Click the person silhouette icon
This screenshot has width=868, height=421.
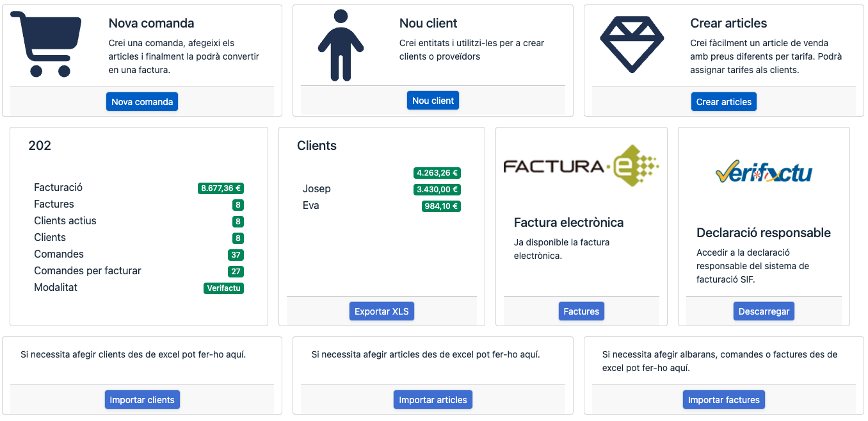[341, 45]
